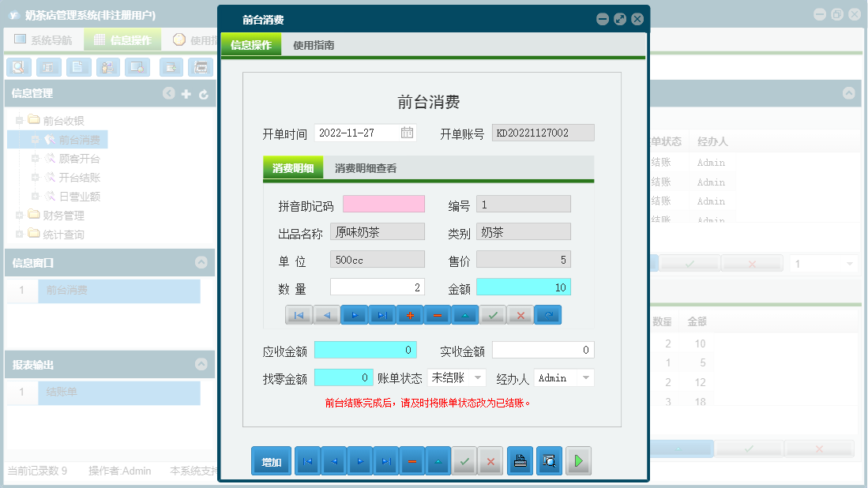The height and width of the screenshot is (488, 868).
Task: Open print preview using the magnifier-page icon
Action: [x=550, y=461]
